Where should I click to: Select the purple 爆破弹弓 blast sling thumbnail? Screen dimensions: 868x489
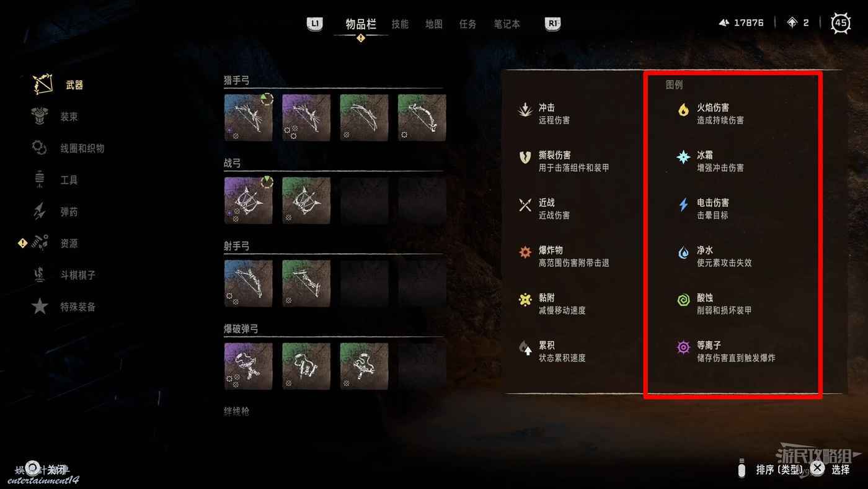click(x=249, y=366)
